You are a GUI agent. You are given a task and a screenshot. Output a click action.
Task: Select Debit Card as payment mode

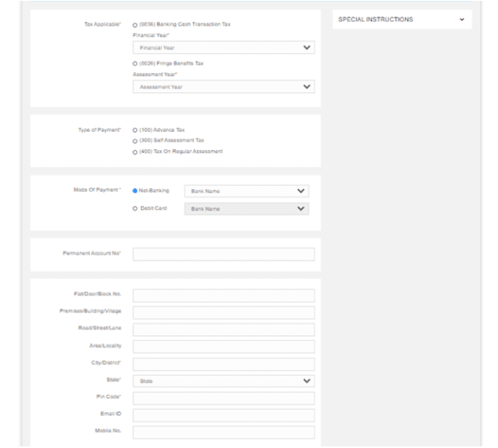(135, 208)
